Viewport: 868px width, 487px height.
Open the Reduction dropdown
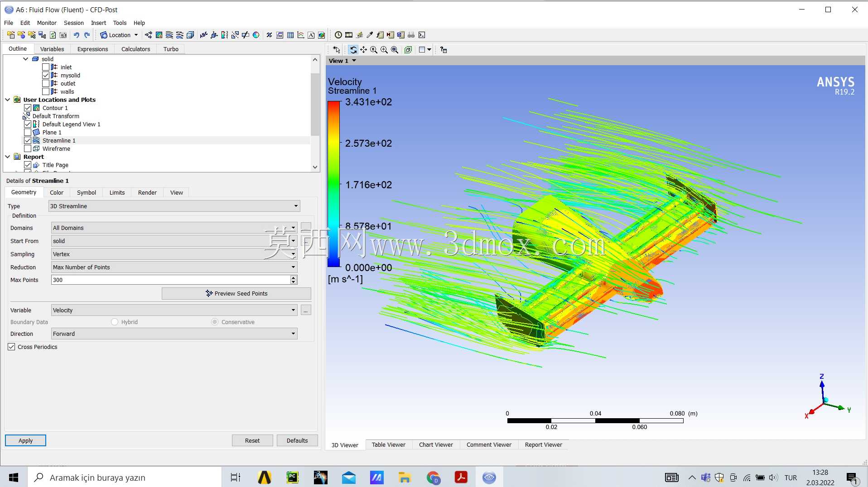[x=174, y=267]
